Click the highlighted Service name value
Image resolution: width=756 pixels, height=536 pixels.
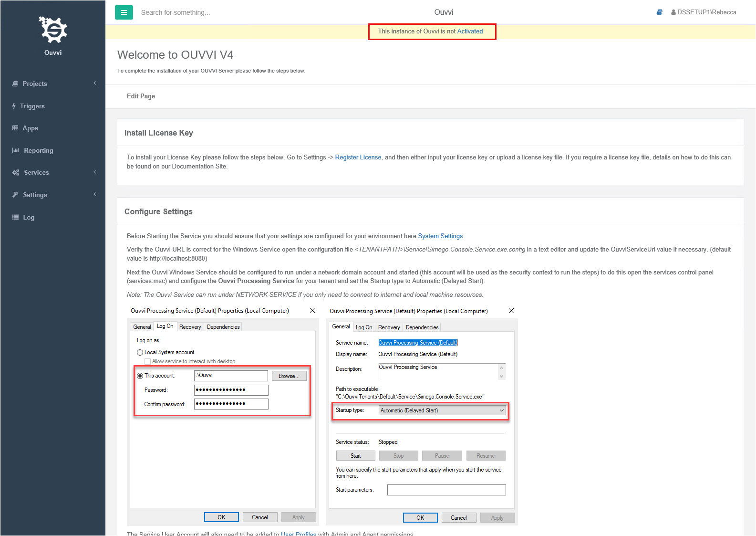[418, 343]
